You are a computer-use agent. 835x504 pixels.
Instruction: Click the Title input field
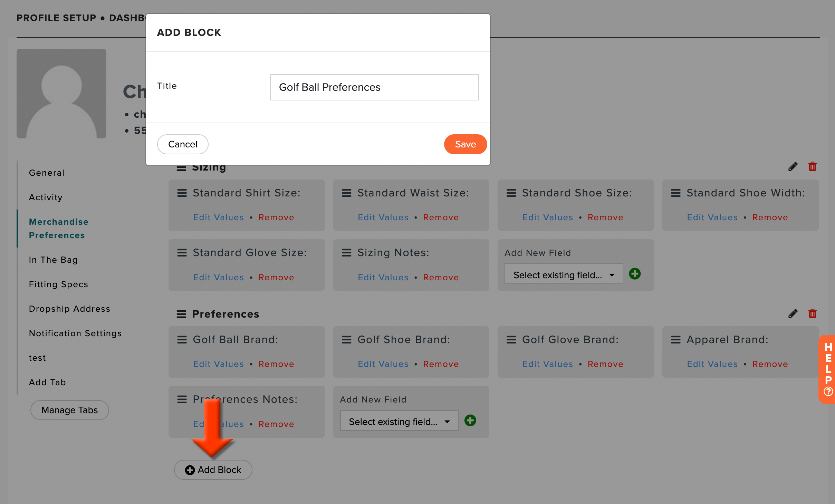[x=374, y=87]
